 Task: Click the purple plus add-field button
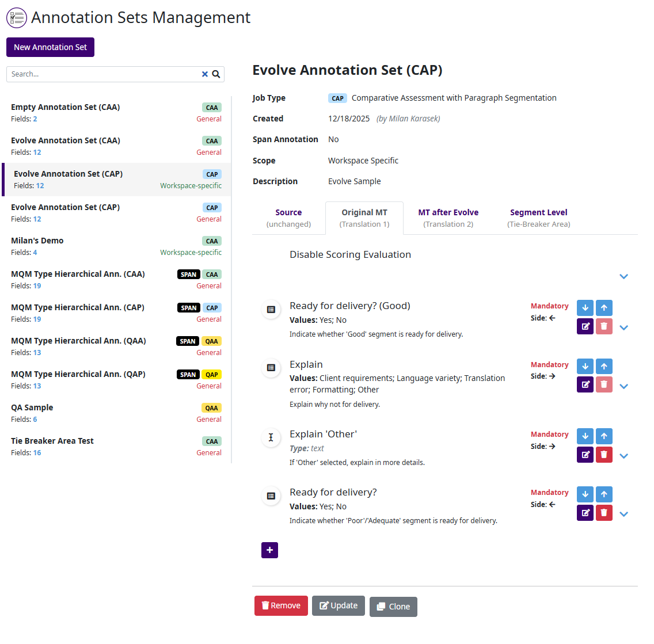click(x=269, y=550)
